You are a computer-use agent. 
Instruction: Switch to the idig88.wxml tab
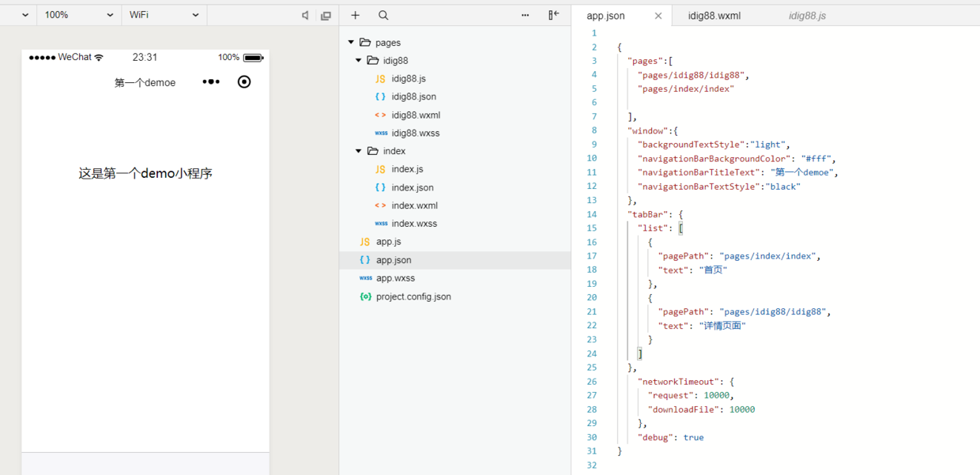click(714, 16)
